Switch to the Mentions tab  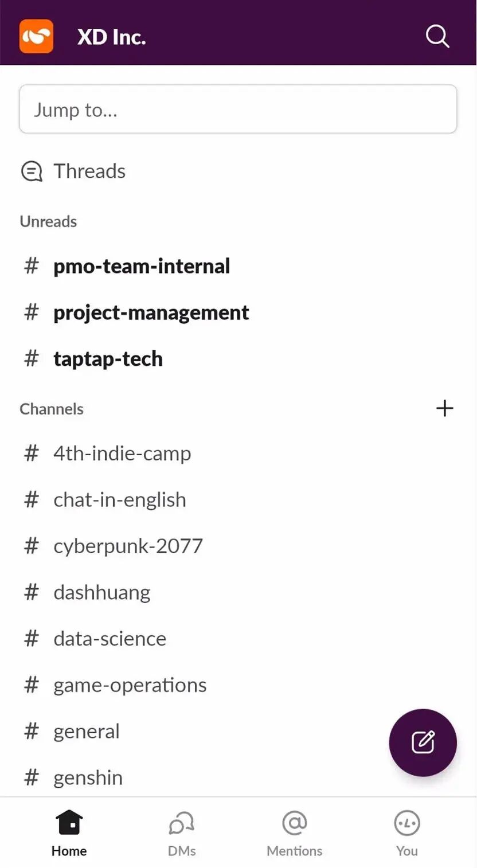tap(294, 833)
